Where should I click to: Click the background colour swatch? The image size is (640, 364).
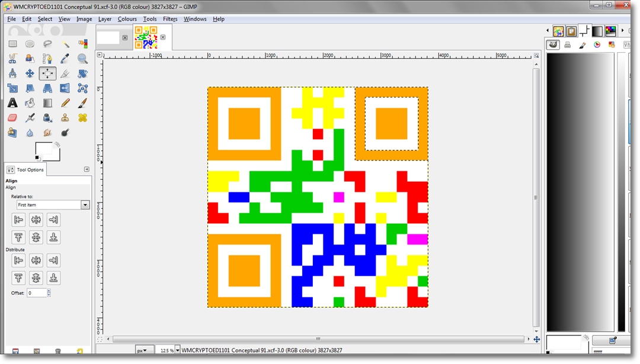coord(56,157)
